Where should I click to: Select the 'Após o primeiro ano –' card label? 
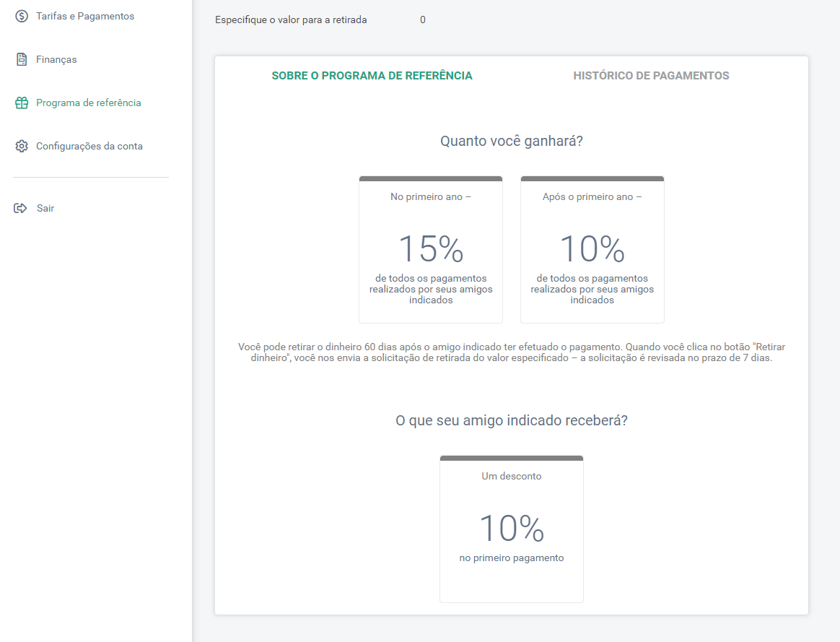tap(592, 196)
